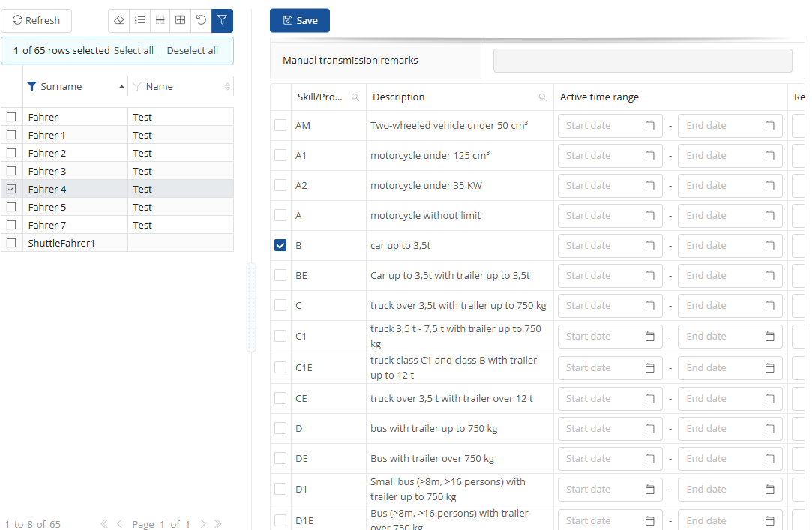The height and width of the screenshot is (530, 812).
Task: Click the eraser clear icon in toolbar
Action: point(119,21)
